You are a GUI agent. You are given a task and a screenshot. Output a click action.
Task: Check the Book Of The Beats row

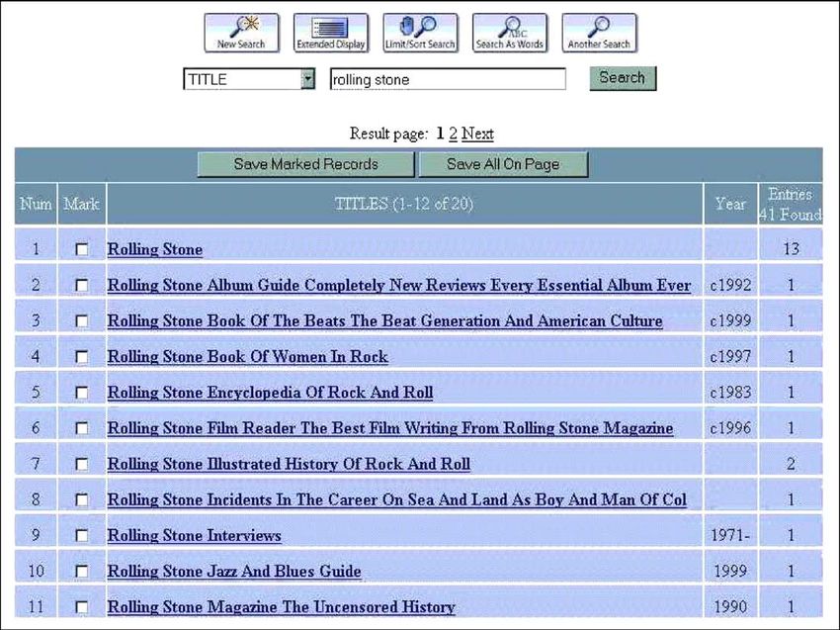point(82,321)
